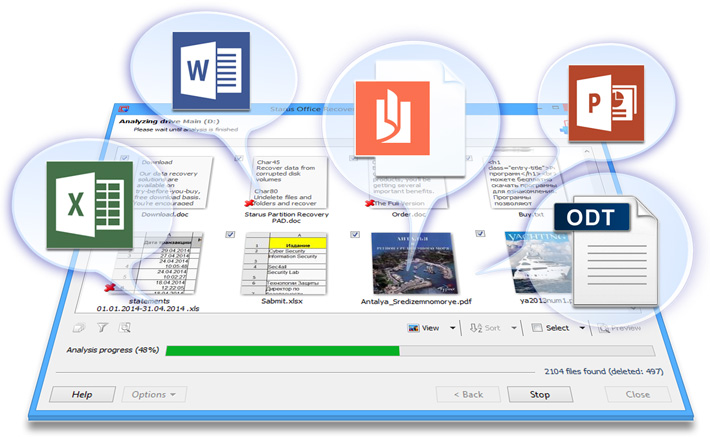The image size is (710, 437).
Task: Open the Options dropdown button
Action: click(154, 394)
